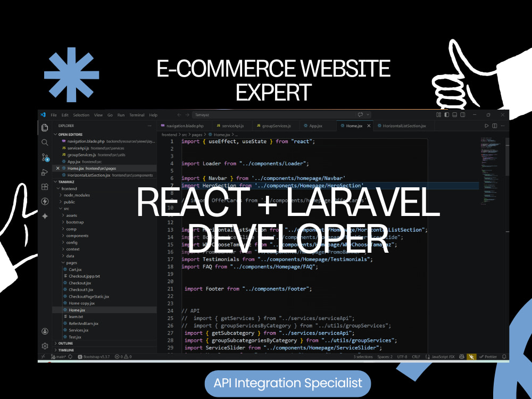The height and width of the screenshot is (399, 532).
Task: Click the Synchronize Changes icon in status bar
Action: pyautogui.click(x=70, y=356)
